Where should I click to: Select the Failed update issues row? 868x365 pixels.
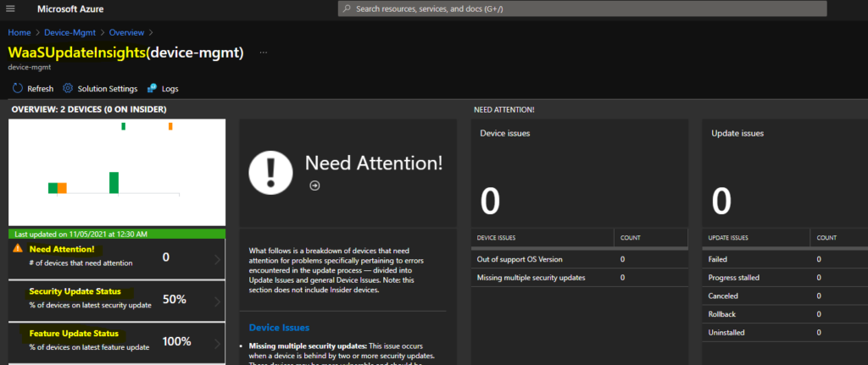click(x=785, y=259)
